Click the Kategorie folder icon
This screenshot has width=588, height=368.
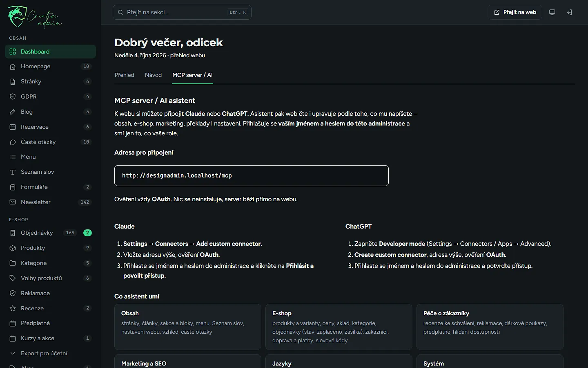point(13,263)
